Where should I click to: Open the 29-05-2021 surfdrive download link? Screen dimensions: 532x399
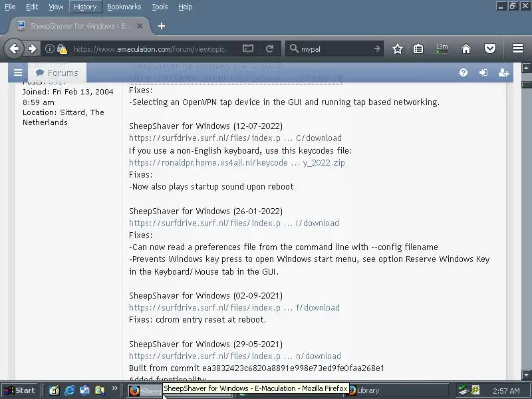point(235,356)
